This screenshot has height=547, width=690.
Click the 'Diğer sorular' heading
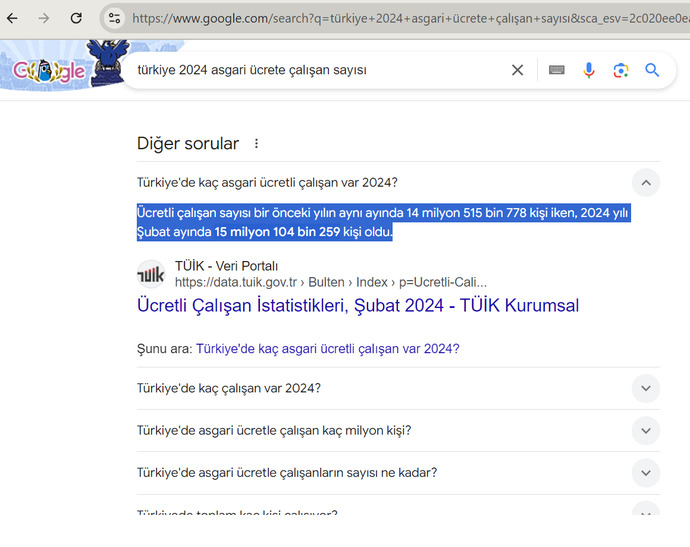click(188, 143)
